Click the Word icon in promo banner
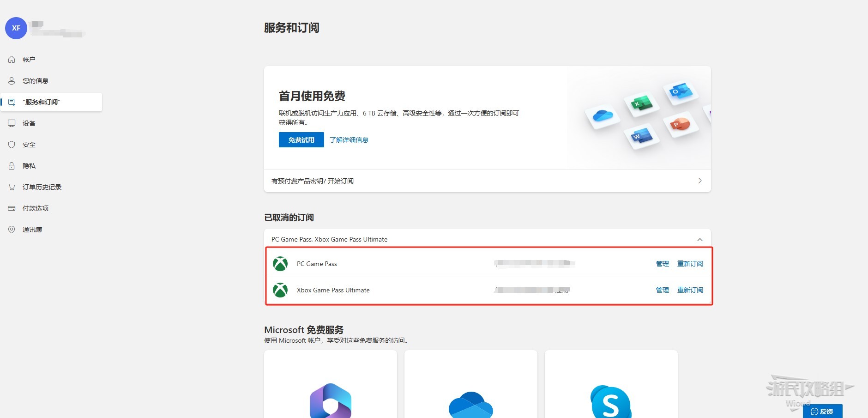 (x=641, y=136)
